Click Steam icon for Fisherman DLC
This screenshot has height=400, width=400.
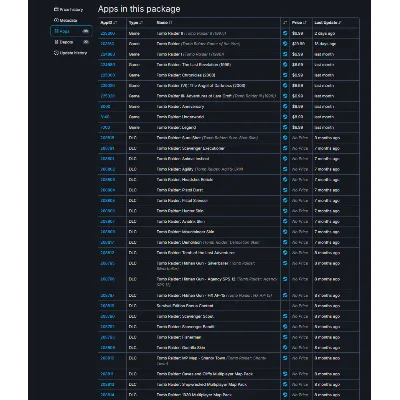[285, 337]
